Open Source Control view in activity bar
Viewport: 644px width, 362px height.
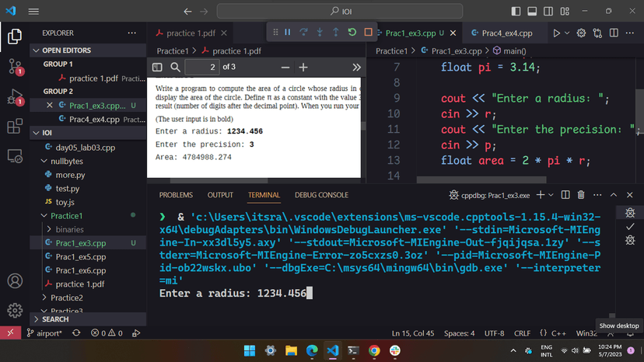[15, 65]
